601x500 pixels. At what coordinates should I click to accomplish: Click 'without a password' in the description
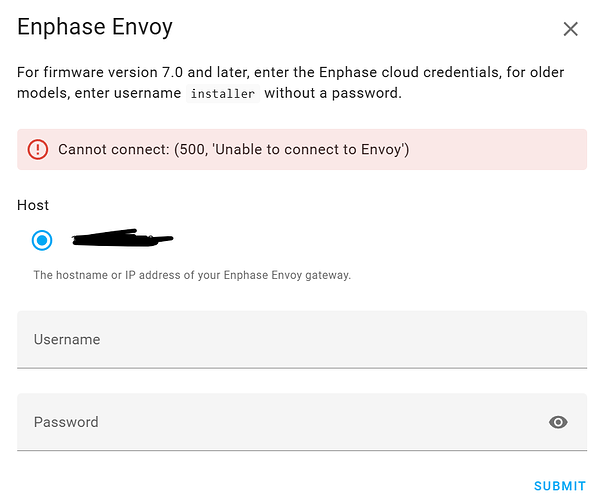(x=334, y=94)
